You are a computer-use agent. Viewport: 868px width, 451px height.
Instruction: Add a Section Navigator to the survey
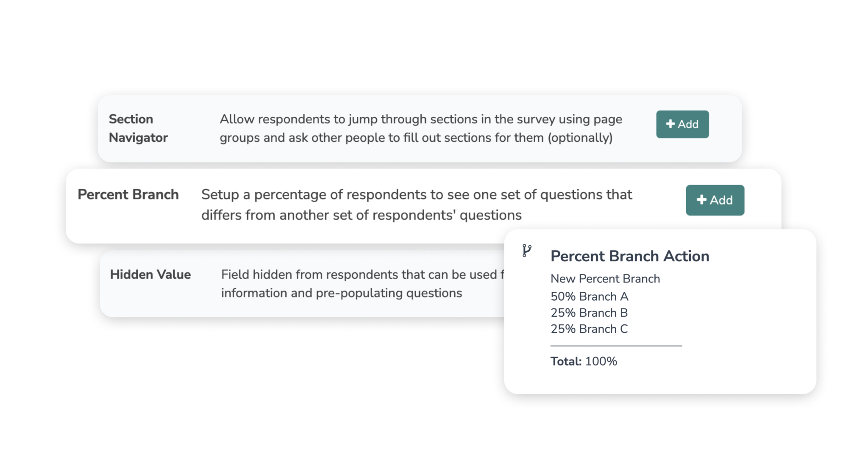pos(682,124)
